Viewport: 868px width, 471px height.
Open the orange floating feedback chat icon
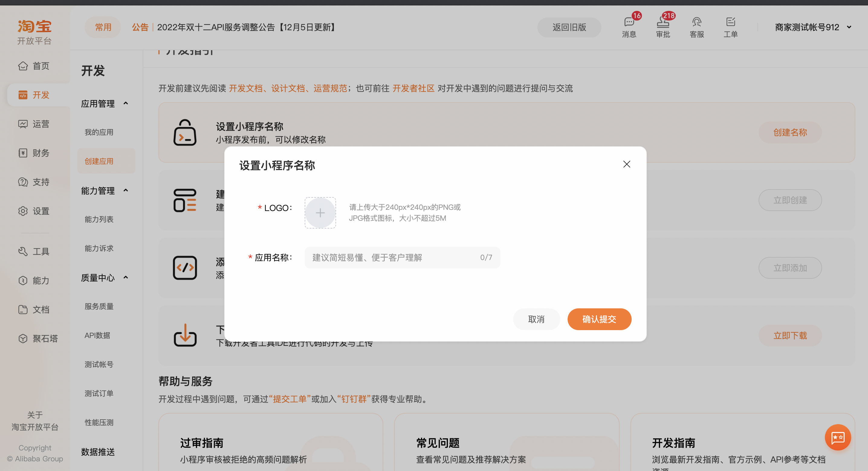coord(837,437)
